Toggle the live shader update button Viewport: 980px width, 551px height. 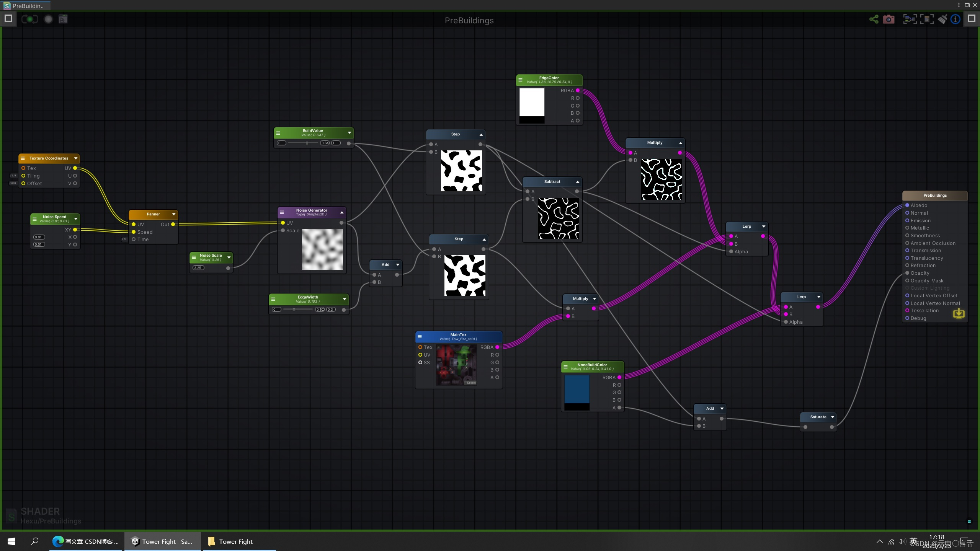[x=30, y=19]
